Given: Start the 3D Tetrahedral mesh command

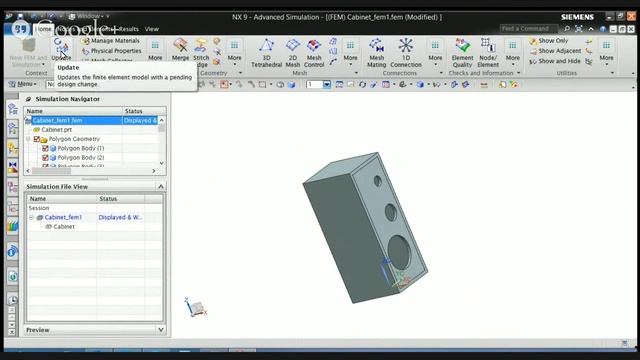Looking at the screenshot, I should tap(266, 53).
